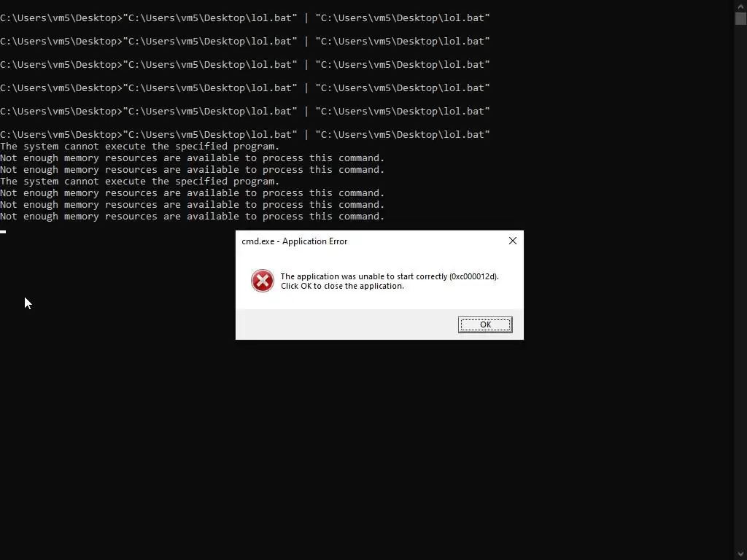The height and width of the screenshot is (560, 747).
Task: Select the second 'The system cannot execute' line
Action: [x=139, y=182]
